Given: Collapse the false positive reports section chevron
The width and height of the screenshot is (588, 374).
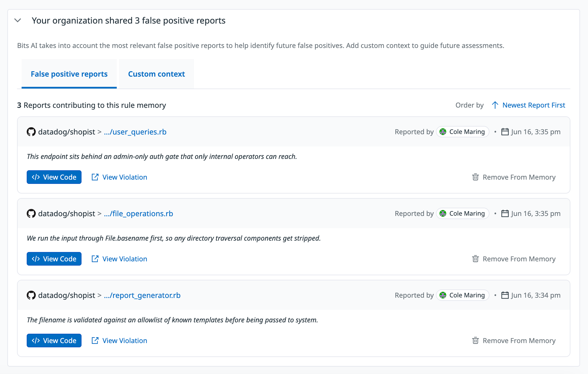Looking at the screenshot, I should tap(18, 20).
